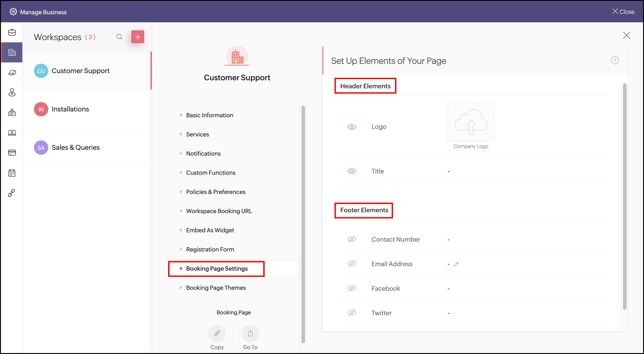The width and height of the screenshot is (644, 354).
Task: Enable visibility for Facebook element
Action: pyautogui.click(x=351, y=288)
